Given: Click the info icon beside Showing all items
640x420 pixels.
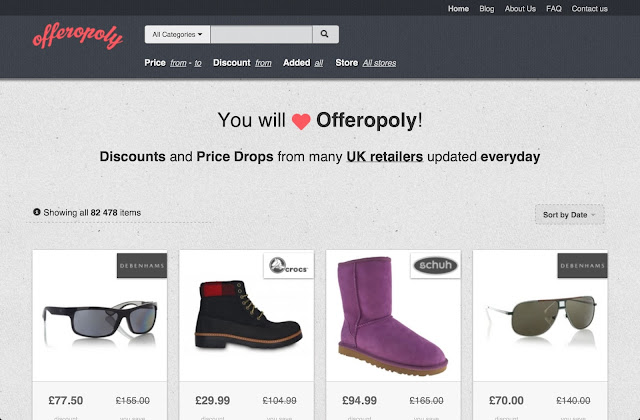Looking at the screenshot, I should (x=37, y=212).
